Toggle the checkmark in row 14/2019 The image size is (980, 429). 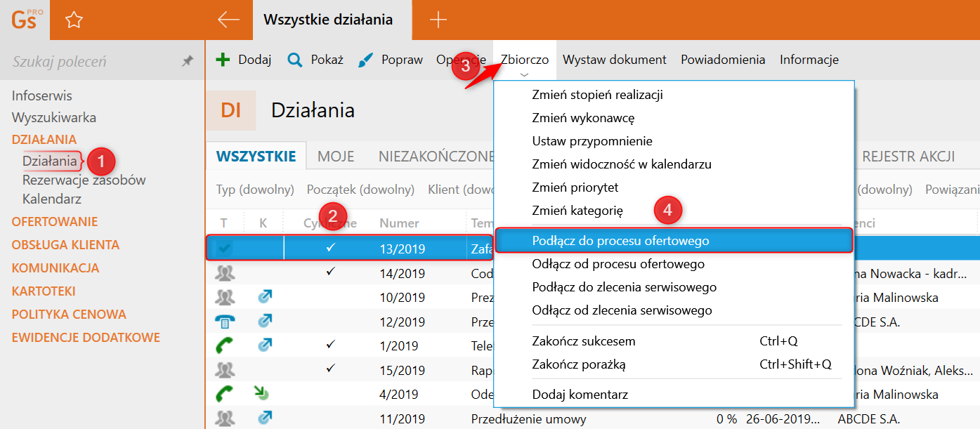331,272
